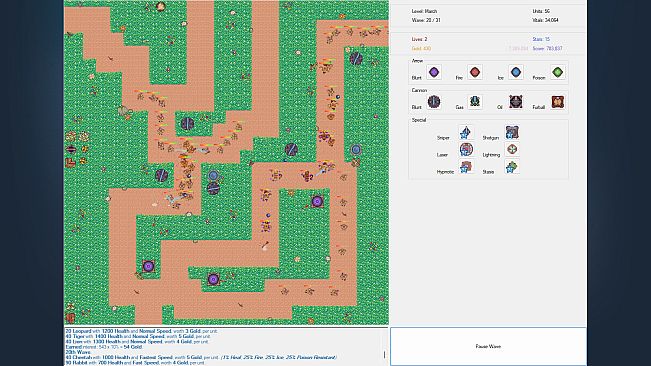
Task: Choose the Stasis special tower icon
Action: pos(512,167)
